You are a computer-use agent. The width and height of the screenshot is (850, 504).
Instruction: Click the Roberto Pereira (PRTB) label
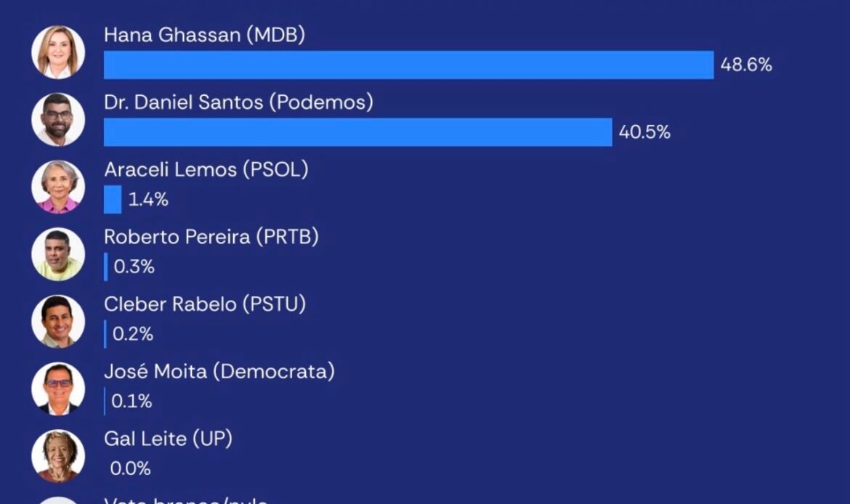click(x=211, y=237)
